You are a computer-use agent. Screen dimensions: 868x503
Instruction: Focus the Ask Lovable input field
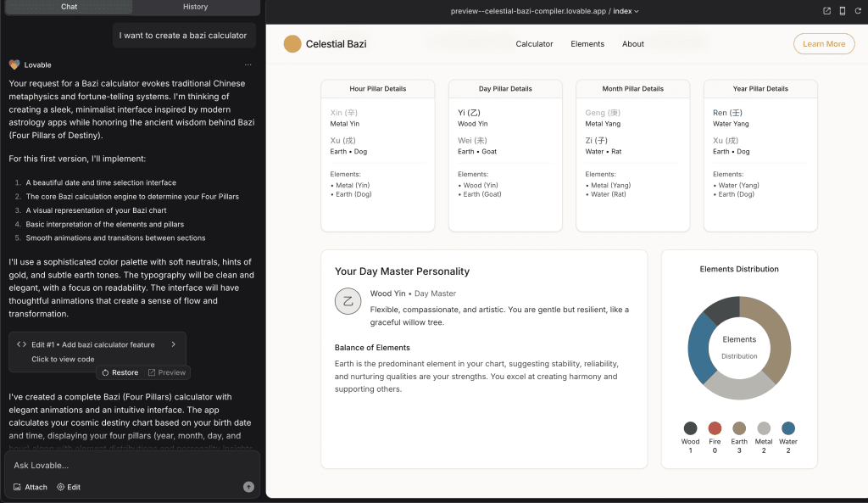tap(132, 466)
